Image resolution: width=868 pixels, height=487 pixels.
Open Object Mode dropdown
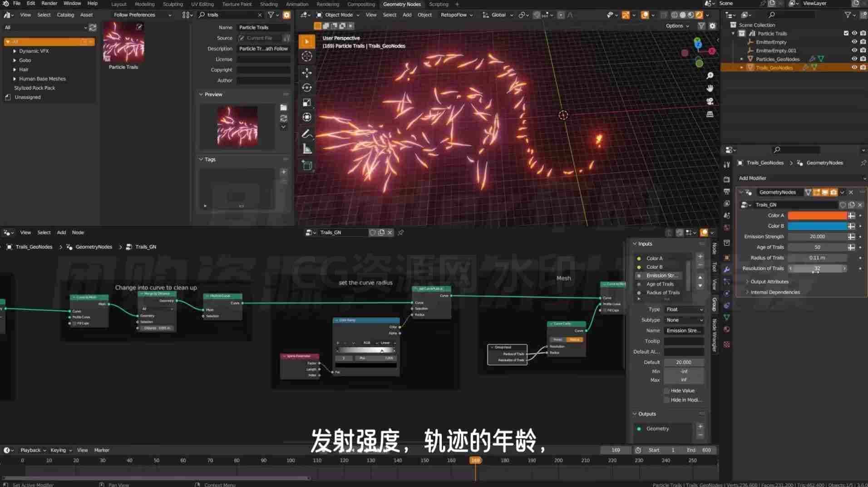[x=338, y=15]
